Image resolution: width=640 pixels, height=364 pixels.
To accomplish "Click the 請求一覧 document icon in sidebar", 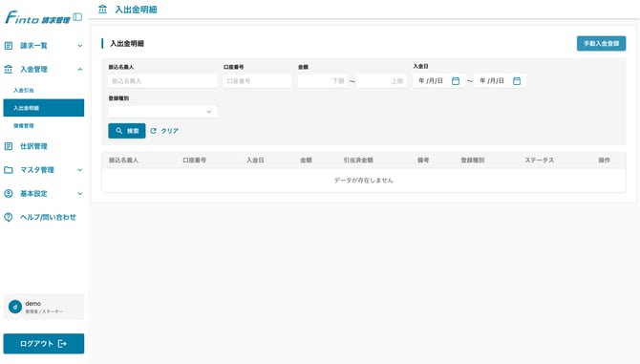I will pyautogui.click(x=9, y=46).
